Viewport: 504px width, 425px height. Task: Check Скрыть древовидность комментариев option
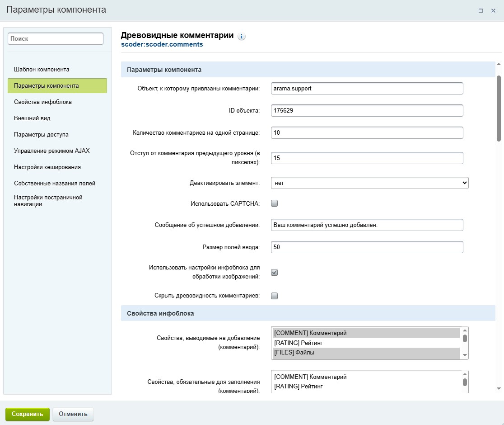point(274,296)
